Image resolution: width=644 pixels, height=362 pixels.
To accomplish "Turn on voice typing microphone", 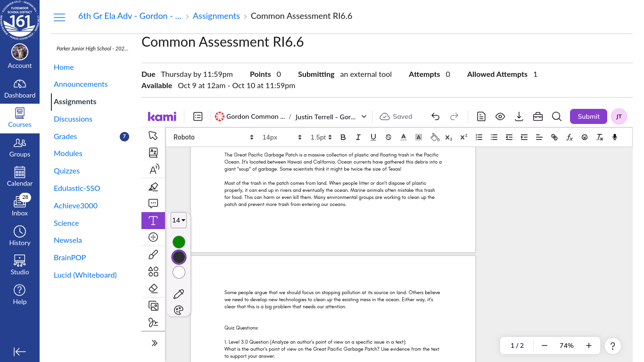I will (x=615, y=137).
